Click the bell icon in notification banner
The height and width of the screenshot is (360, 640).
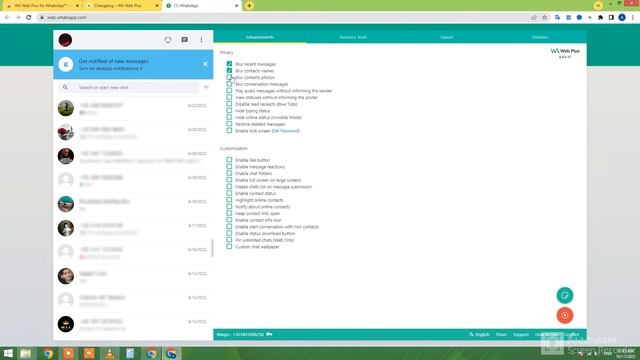[66, 64]
